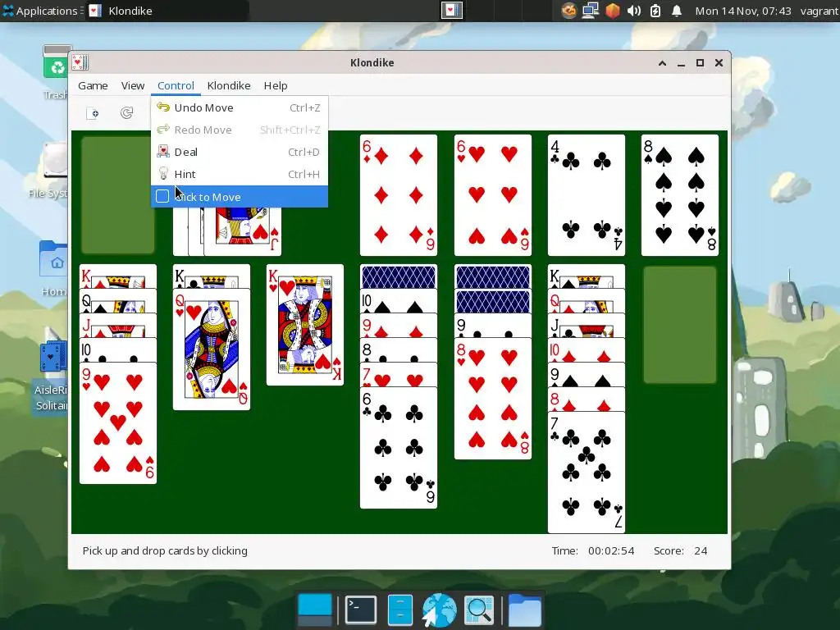840x630 pixels.
Task: Click the notification bell icon
Action: pos(677,11)
